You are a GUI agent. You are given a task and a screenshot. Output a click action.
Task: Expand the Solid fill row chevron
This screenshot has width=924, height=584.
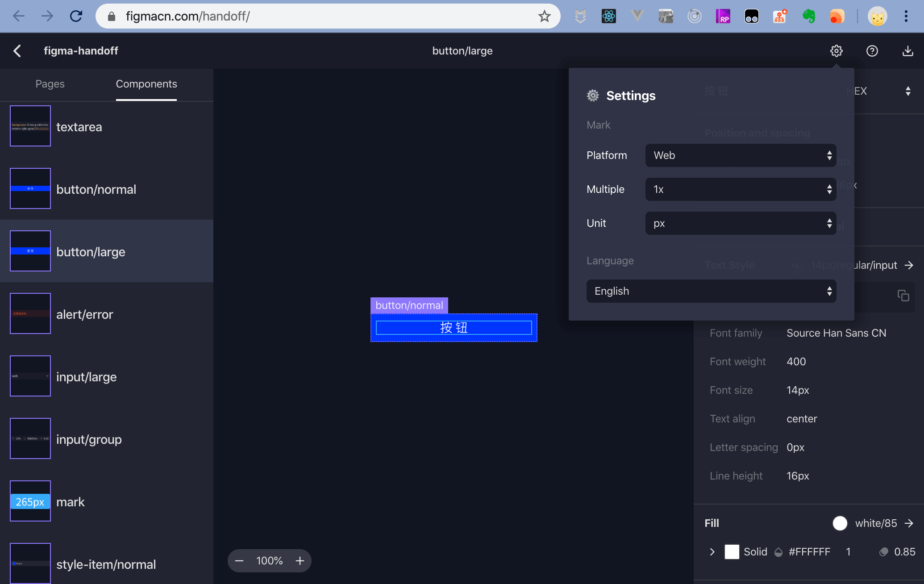tap(712, 552)
